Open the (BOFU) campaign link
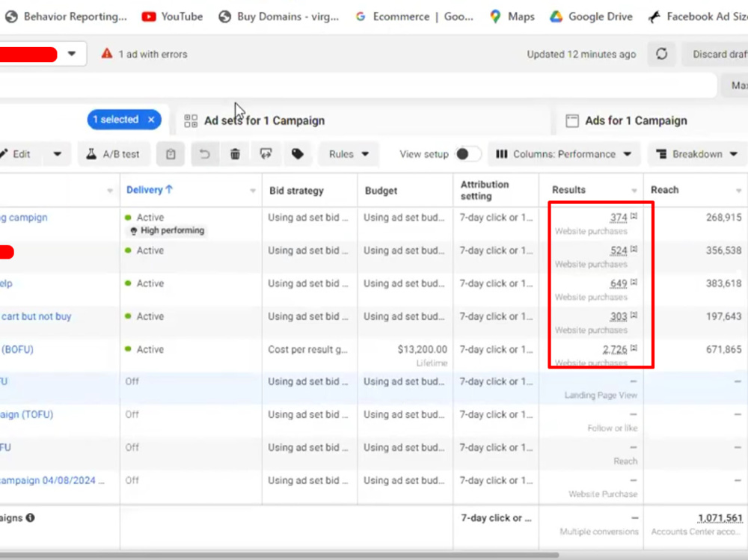Screen dimensions: 748x560 18,349
